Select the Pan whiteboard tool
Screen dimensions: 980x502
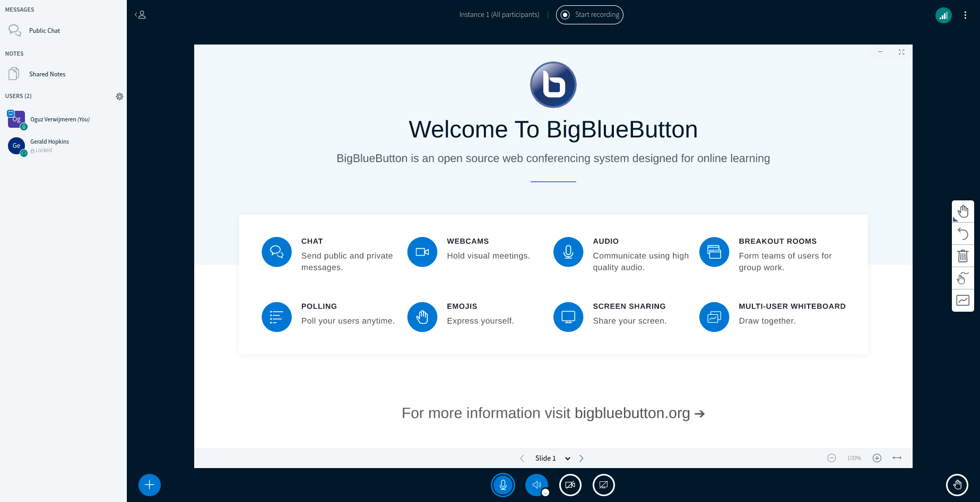click(963, 212)
